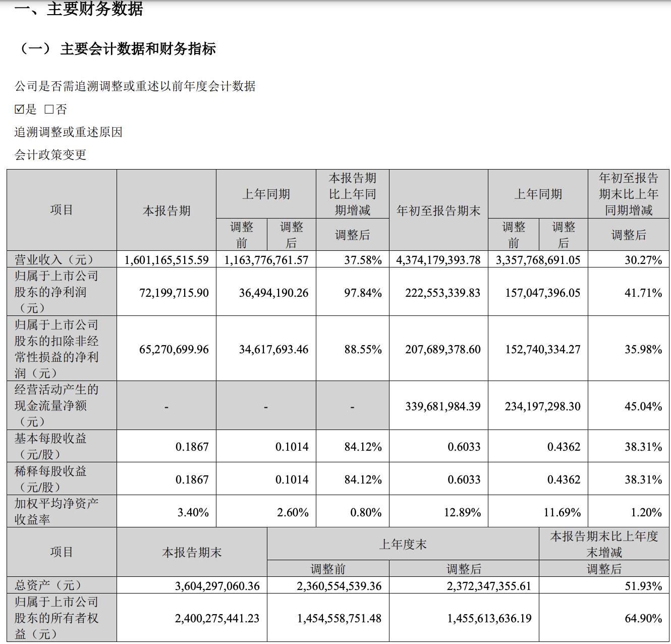Select percentage 3.40%
This screenshot has height=644, width=671.
pos(193,512)
